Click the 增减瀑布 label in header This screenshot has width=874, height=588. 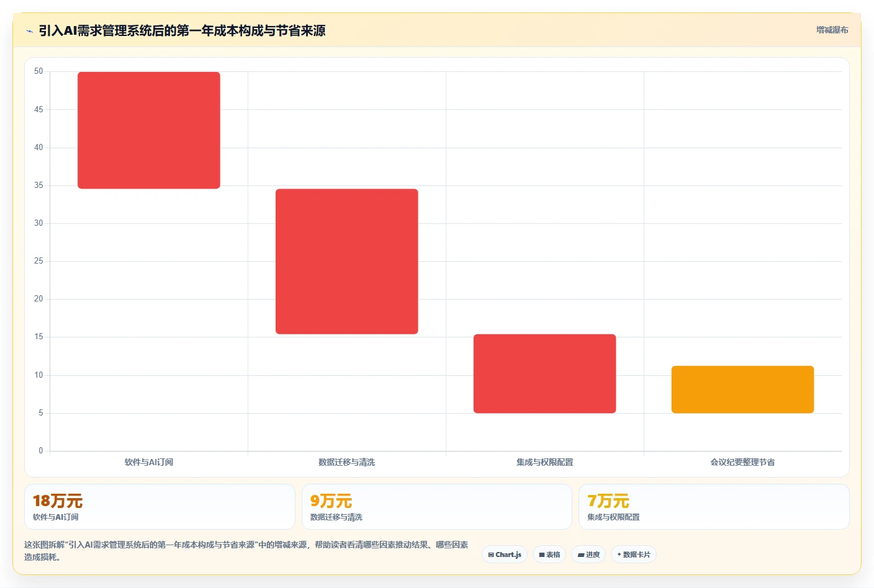tap(832, 30)
